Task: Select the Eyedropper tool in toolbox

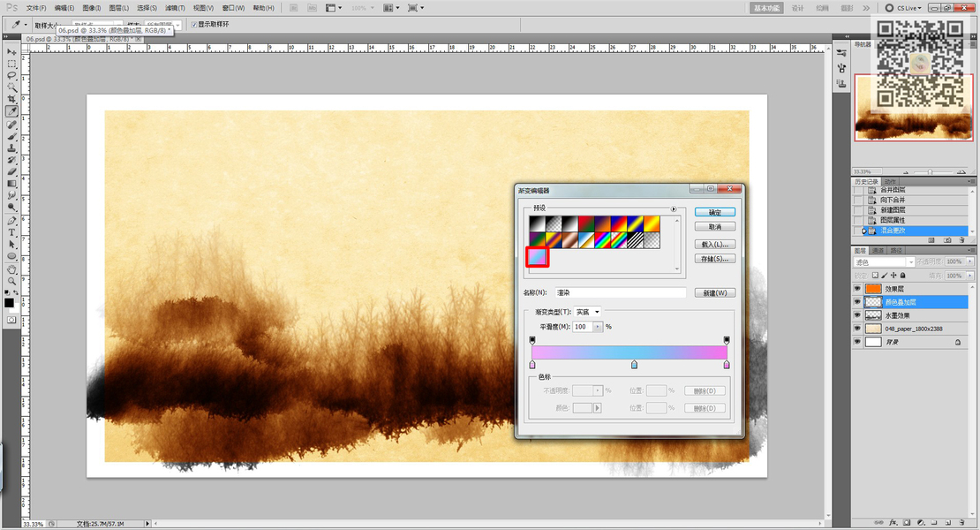Action: (x=11, y=111)
